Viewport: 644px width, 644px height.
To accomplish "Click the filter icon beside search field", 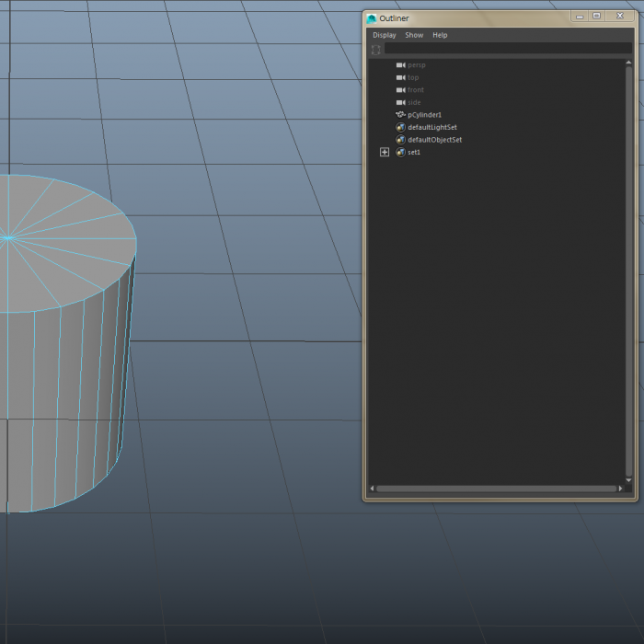I will click(x=375, y=49).
